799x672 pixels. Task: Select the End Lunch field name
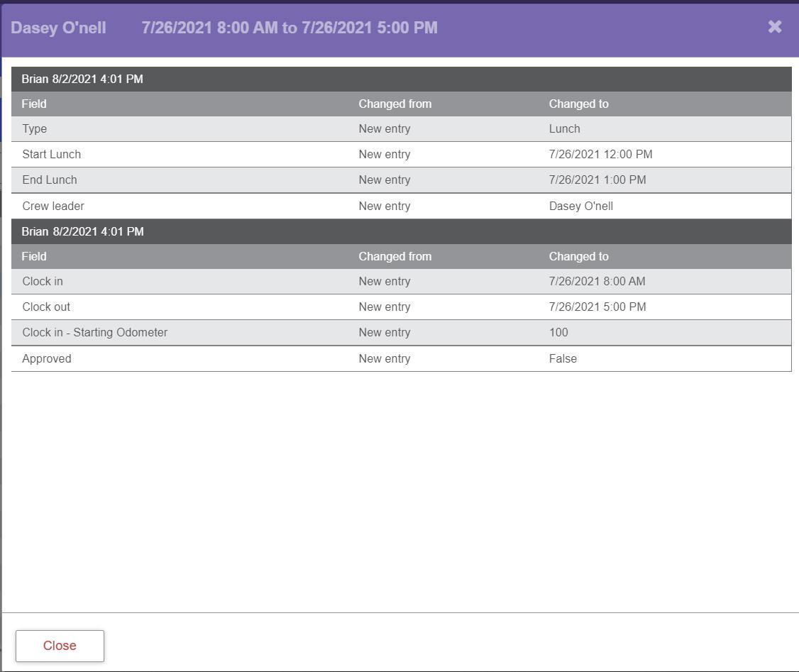tap(49, 180)
